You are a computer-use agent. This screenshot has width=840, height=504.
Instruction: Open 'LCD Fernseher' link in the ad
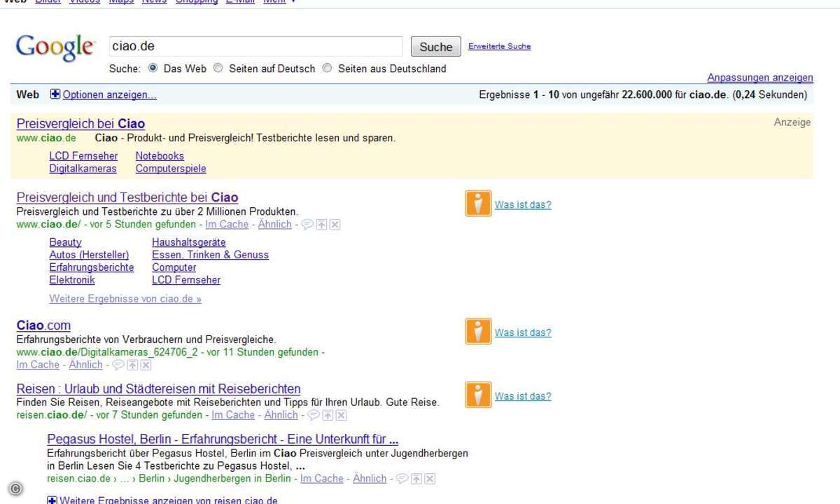click(83, 156)
